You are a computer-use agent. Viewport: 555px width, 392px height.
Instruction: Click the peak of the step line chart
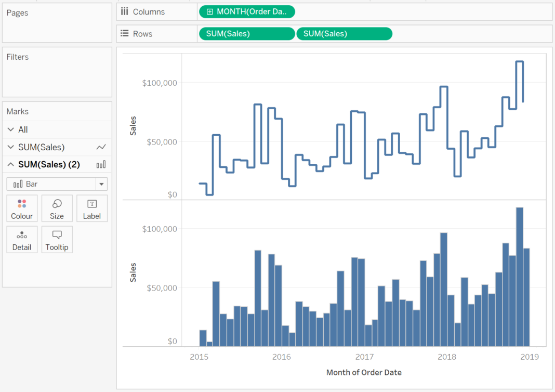tap(519, 62)
